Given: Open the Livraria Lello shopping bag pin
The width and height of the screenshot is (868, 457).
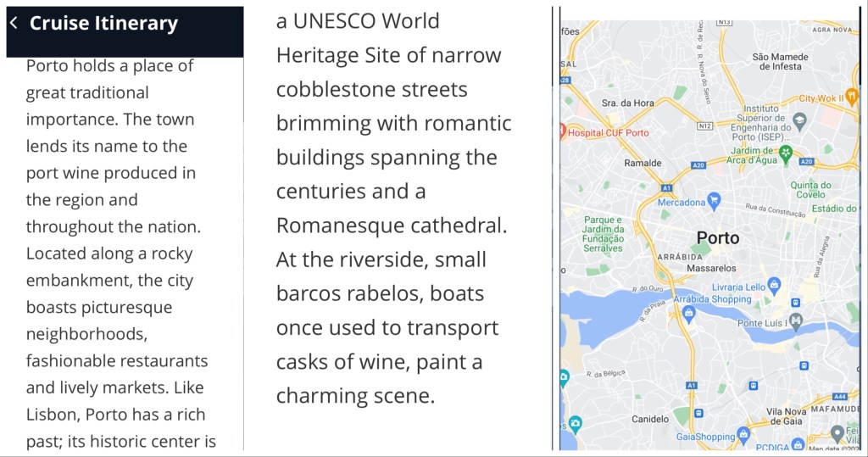Looking at the screenshot, I should pos(773,286).
